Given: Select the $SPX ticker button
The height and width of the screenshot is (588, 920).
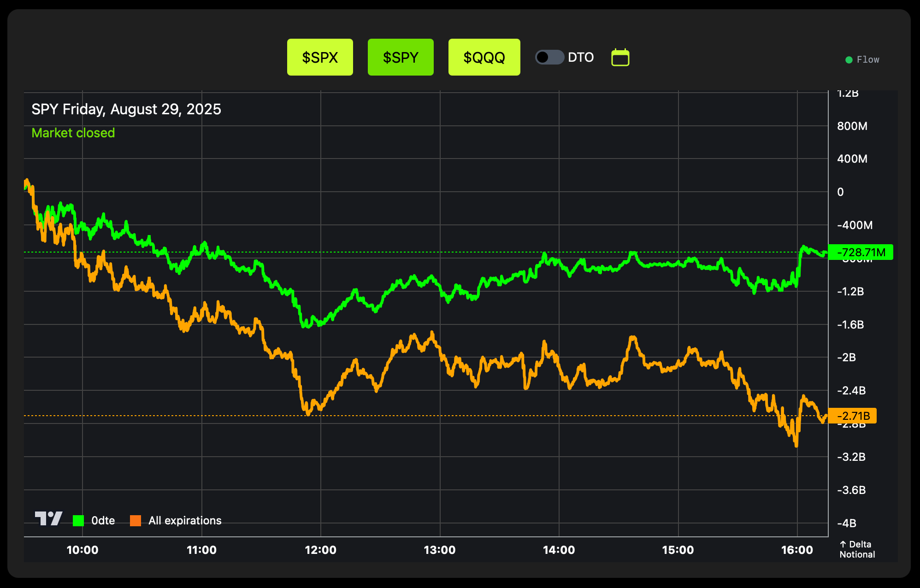Looking at the screenshot, I should tap(320, 57).
